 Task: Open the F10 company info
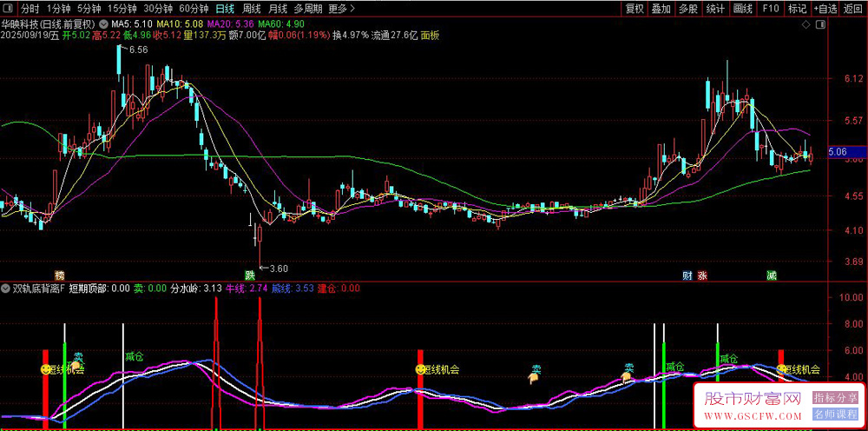tap(770, 9)
